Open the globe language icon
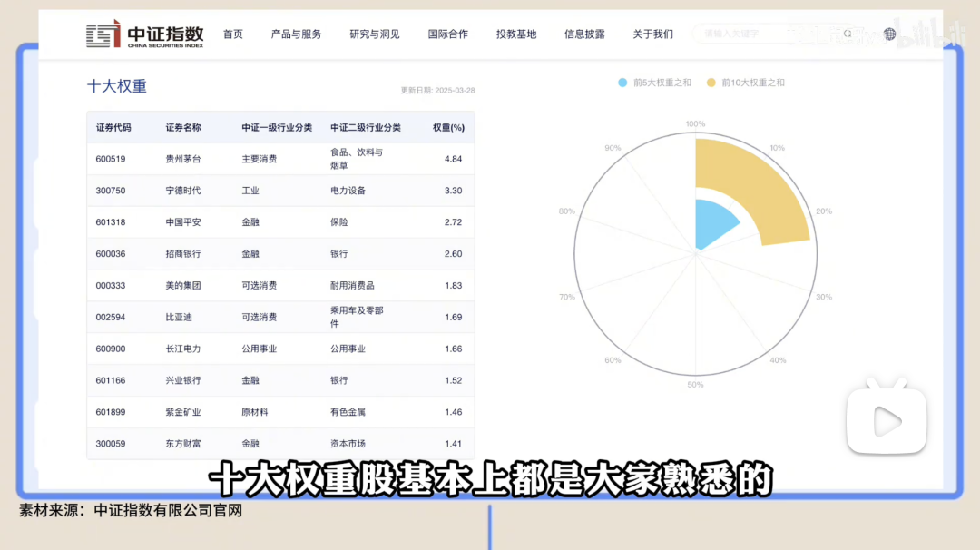This screenshot has width=980, height=550. click(x=889, y=34)
